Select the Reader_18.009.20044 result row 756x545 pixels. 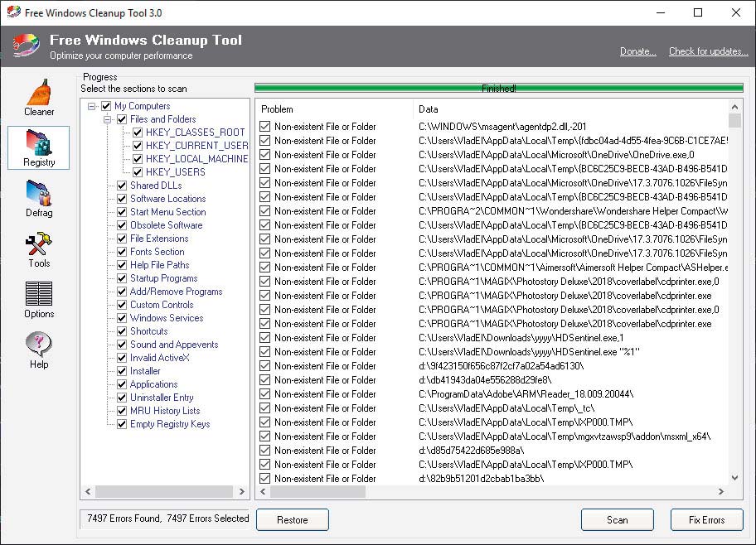tap(492, 394)
